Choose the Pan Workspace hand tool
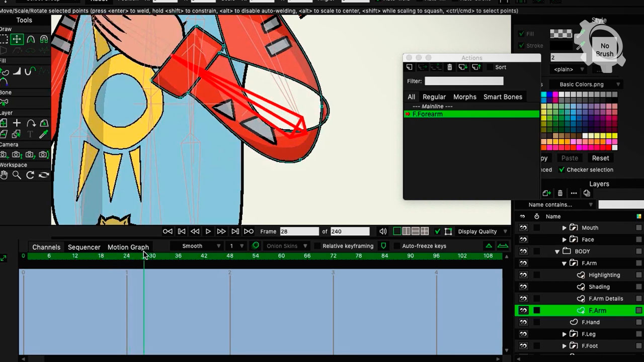The image size is (644, 362). [4, 175]
